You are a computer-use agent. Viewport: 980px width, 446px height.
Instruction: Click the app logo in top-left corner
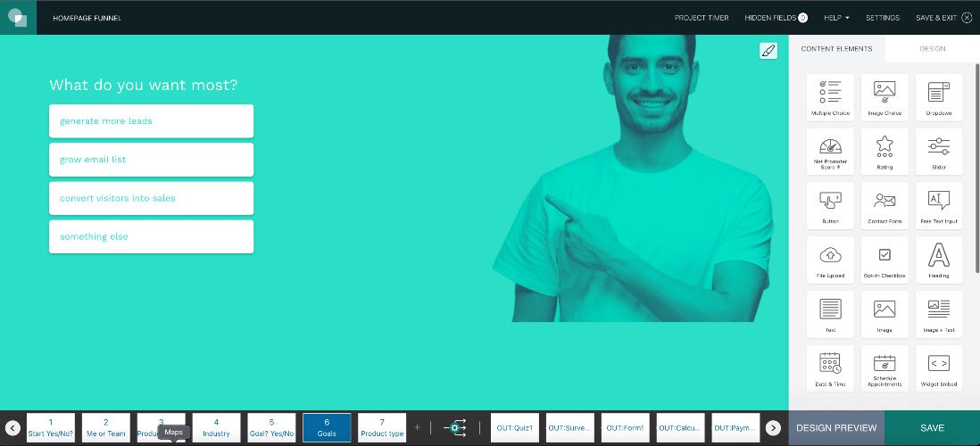tap(18, 18)
